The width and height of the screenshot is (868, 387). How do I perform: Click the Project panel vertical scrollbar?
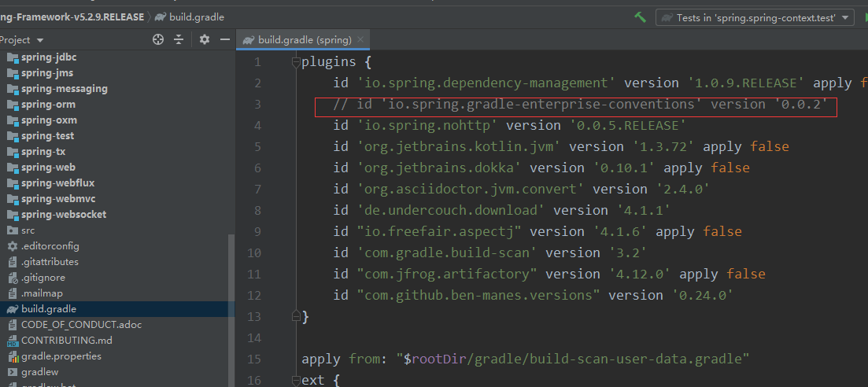click(232, 310)
